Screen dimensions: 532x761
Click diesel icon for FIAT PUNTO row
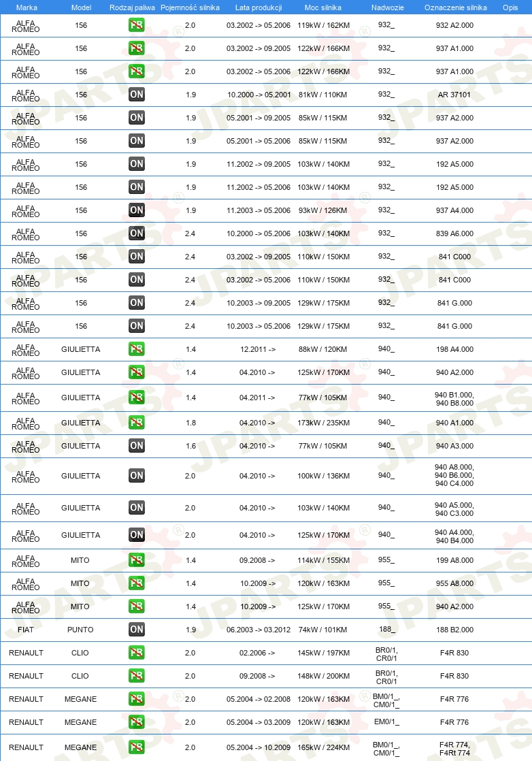tap(137, 630)
